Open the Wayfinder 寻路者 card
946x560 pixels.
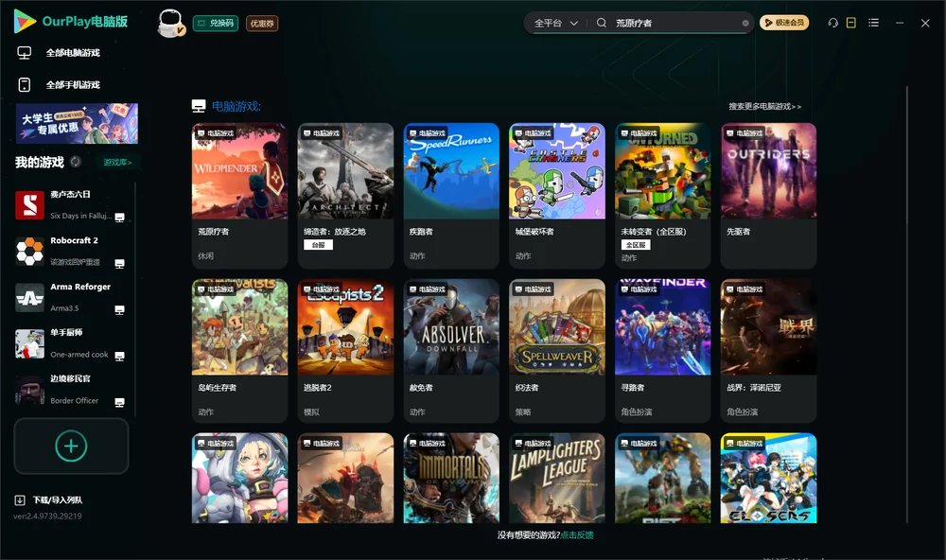click(x=662, y=351)
